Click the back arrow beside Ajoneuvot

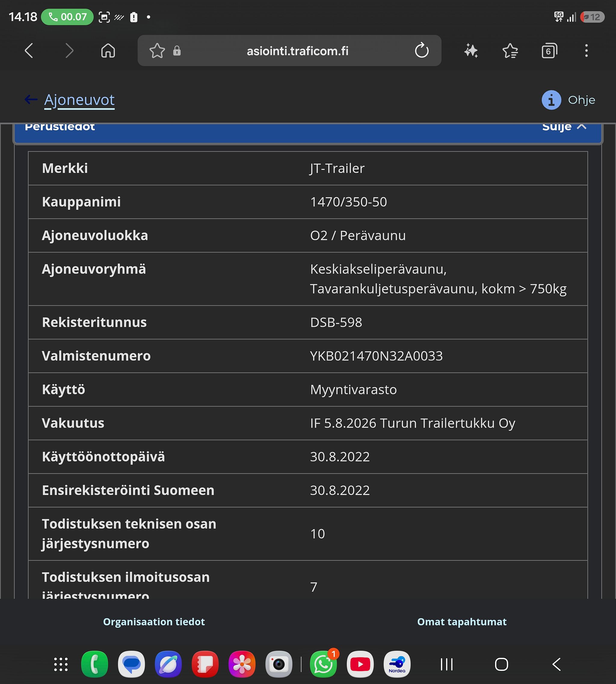pyautogui.click(x=31, y=100)
